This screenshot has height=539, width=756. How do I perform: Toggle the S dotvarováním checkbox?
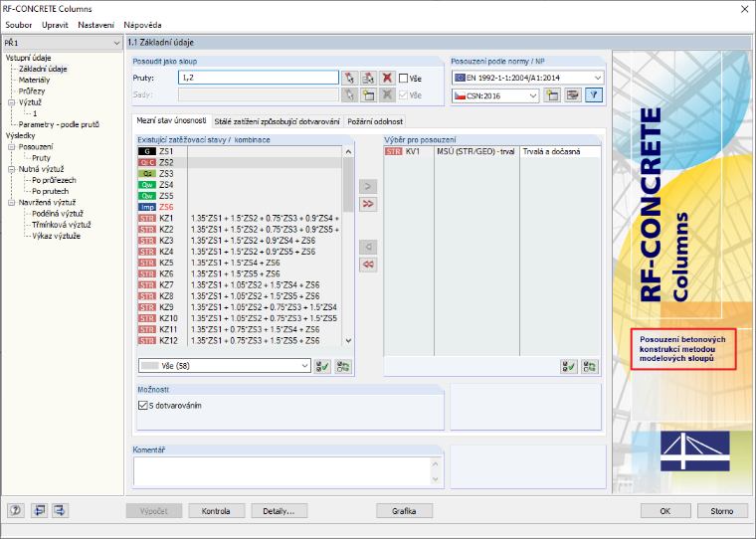142,406
